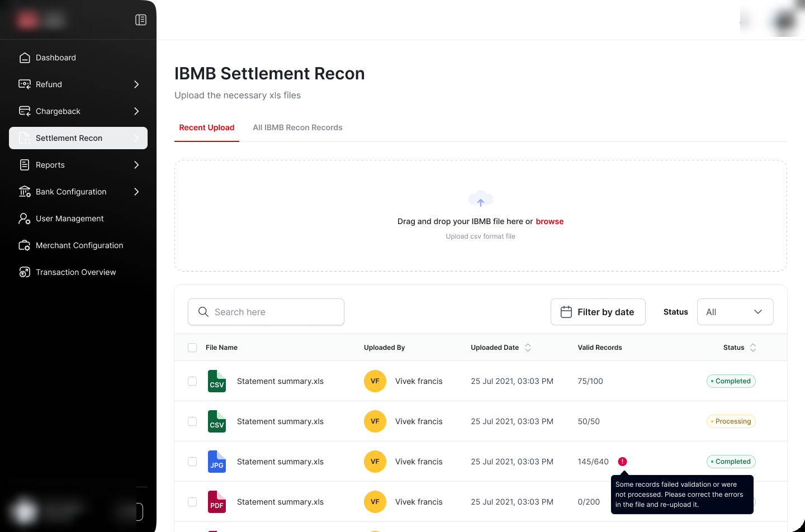
Task: Switch to the Recent Upload tab
Action: [207, 127]
